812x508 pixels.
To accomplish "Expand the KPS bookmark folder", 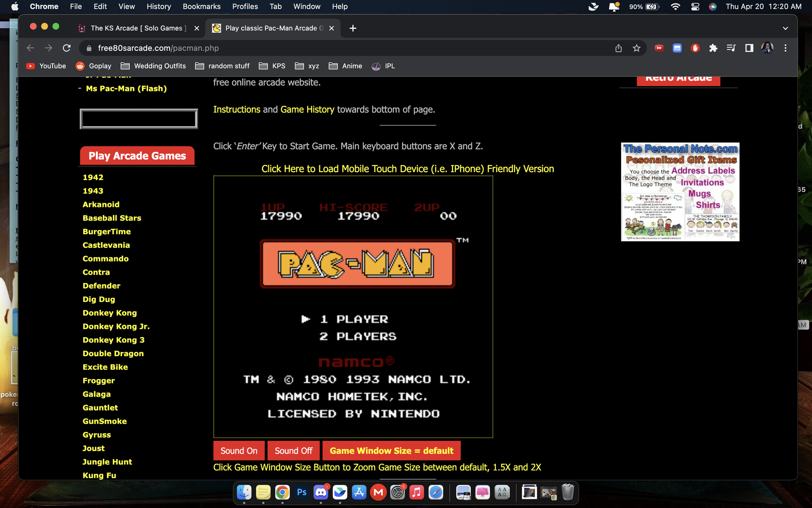I will tap(272, 66).
